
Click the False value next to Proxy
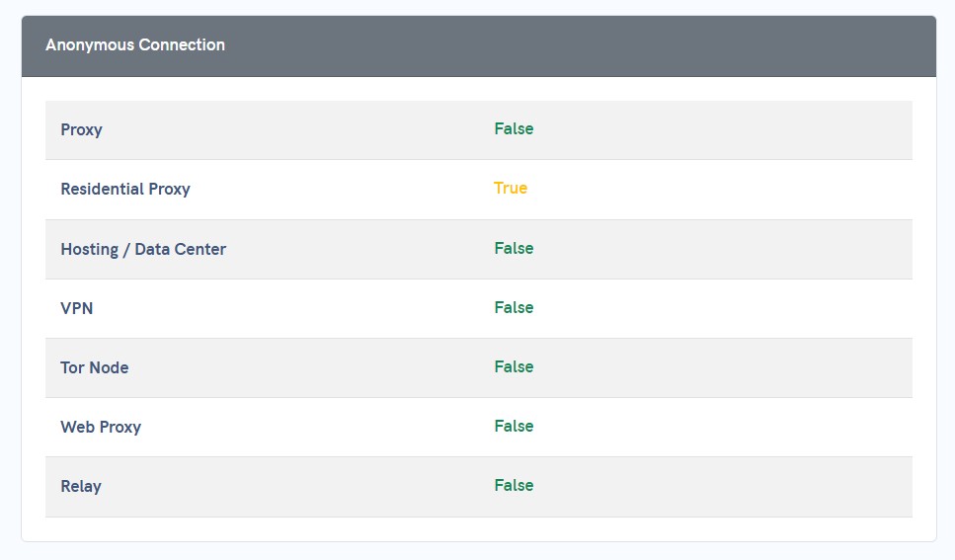coord(514,128)
